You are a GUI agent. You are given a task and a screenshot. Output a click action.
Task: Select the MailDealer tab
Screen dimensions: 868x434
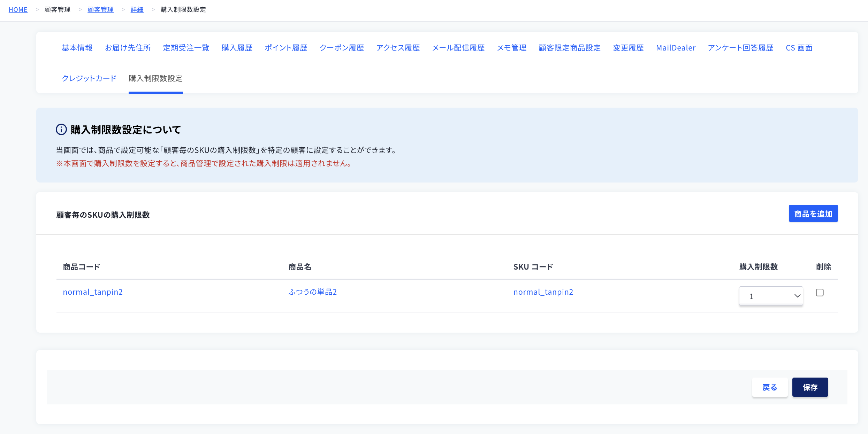(x=676, y=48)
